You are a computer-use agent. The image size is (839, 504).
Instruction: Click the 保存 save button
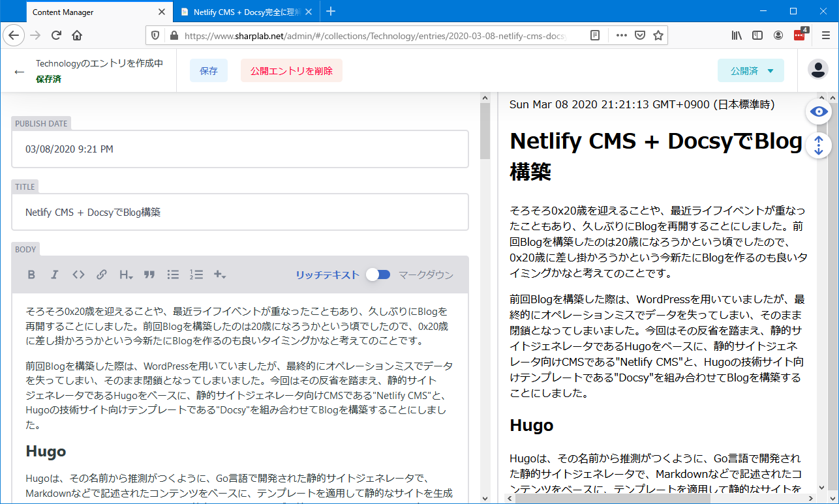click(x=209, y=70)
